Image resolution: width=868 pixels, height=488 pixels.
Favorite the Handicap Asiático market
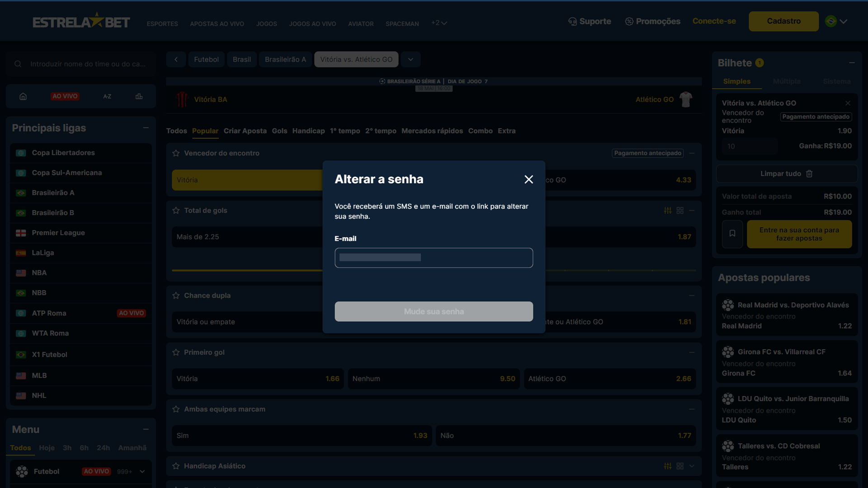(x=176, y=466)
